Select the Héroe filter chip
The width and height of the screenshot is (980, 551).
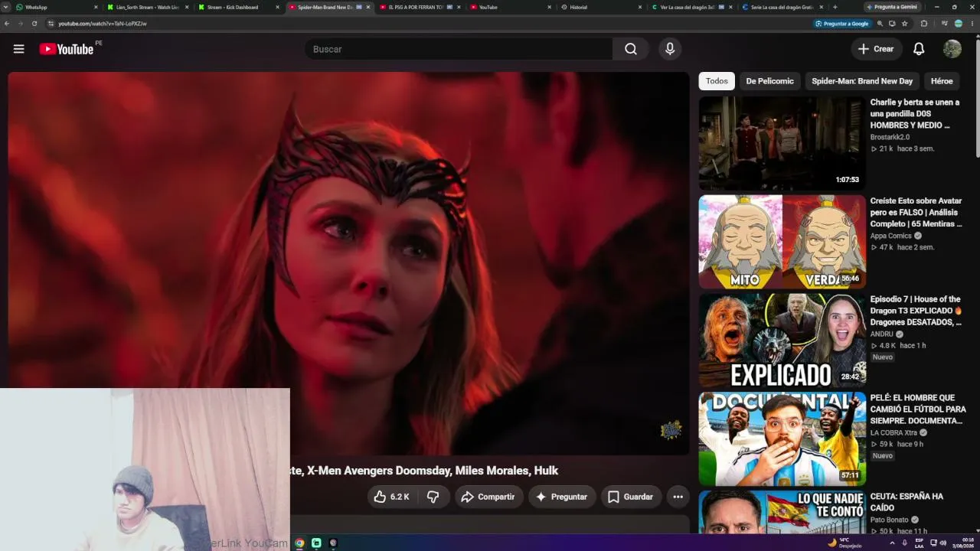pos(942,81)
